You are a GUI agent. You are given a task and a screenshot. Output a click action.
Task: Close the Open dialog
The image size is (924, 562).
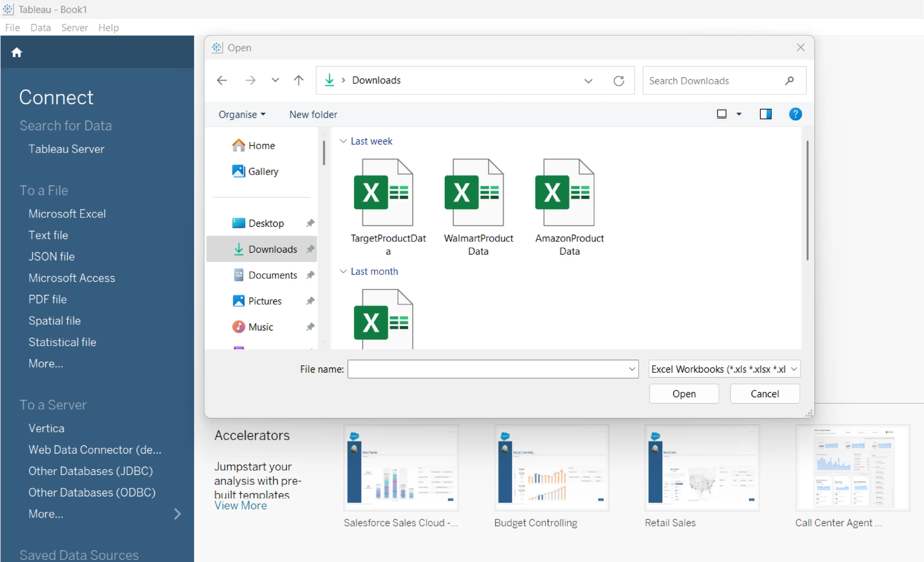pos(801,48)
